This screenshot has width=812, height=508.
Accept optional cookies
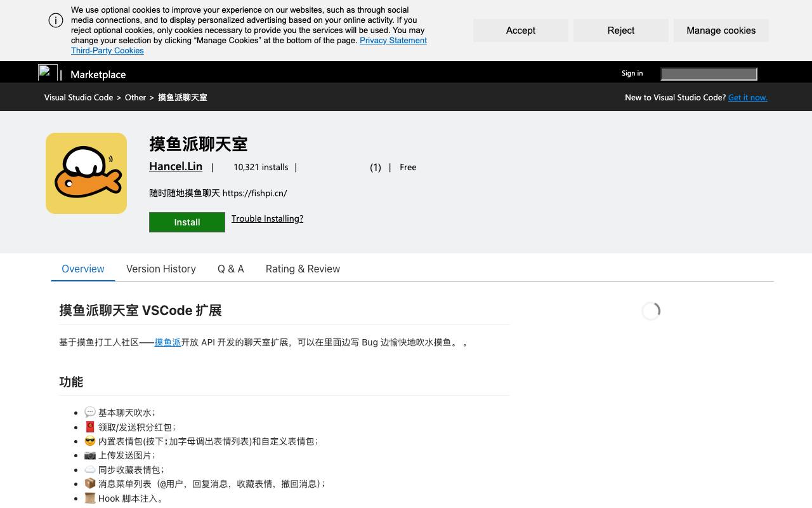click(x=521, y=30)
